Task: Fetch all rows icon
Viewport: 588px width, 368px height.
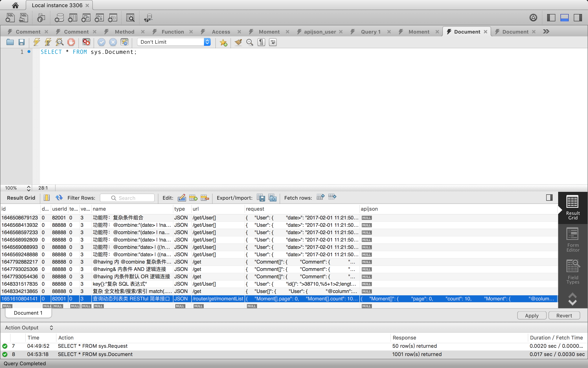Action: (332, 197)
